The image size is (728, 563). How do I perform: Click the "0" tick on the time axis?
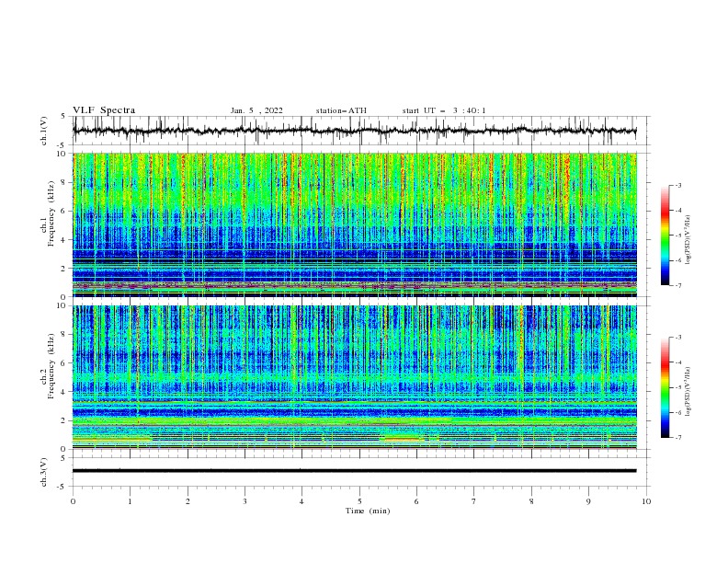tap(73, 501)
